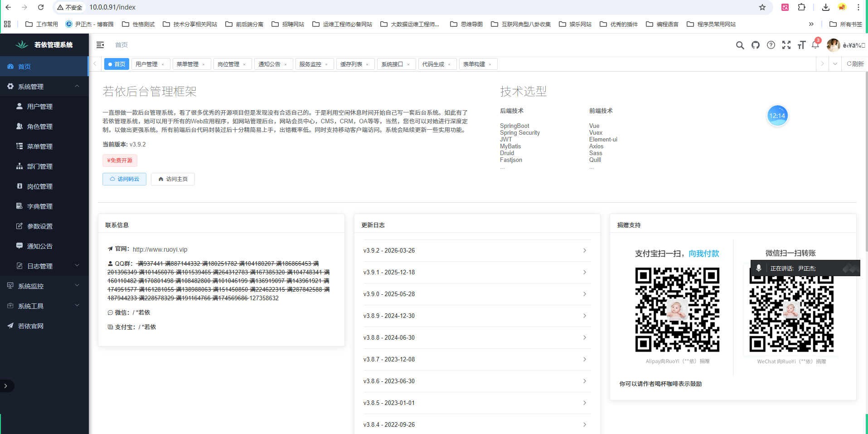Close the 服务监控 tab
The height and width of the screenshot is (434, 868).
point(326,64)
